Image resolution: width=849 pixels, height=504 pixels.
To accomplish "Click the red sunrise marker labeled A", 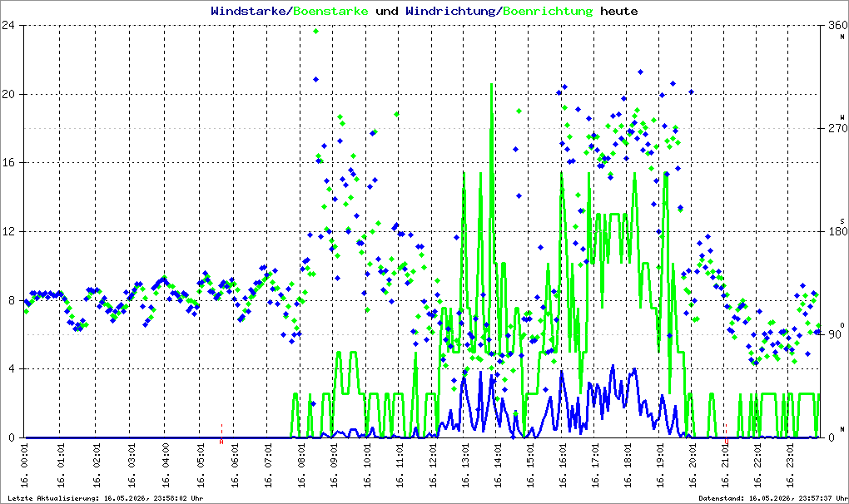I will [x=221, y=442].
